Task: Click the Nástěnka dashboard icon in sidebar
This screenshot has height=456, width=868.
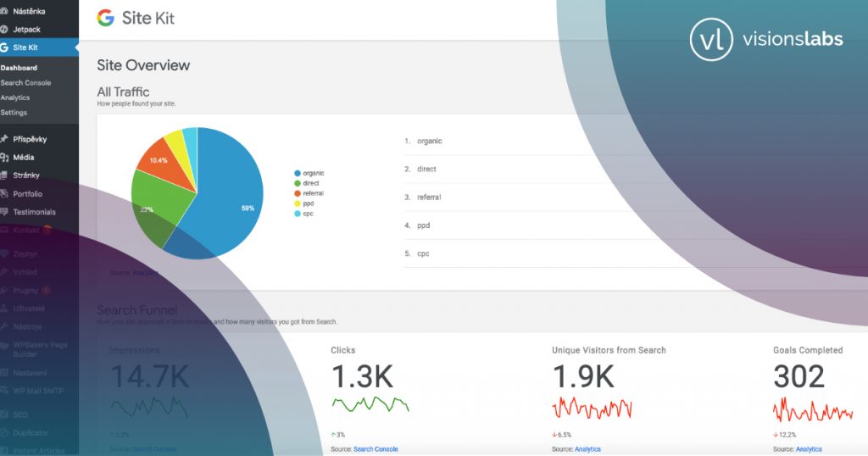Action: point(5,11)
